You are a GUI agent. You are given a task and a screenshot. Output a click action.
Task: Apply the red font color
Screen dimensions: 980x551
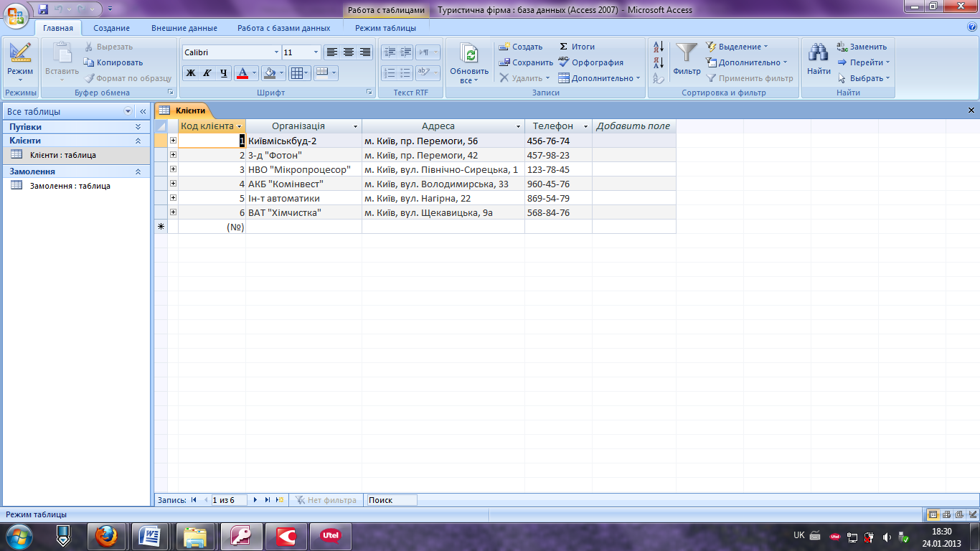pyautogui.click(x=242, y=73)
